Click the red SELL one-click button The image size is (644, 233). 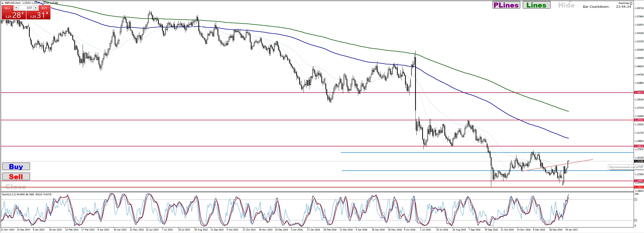7,8
